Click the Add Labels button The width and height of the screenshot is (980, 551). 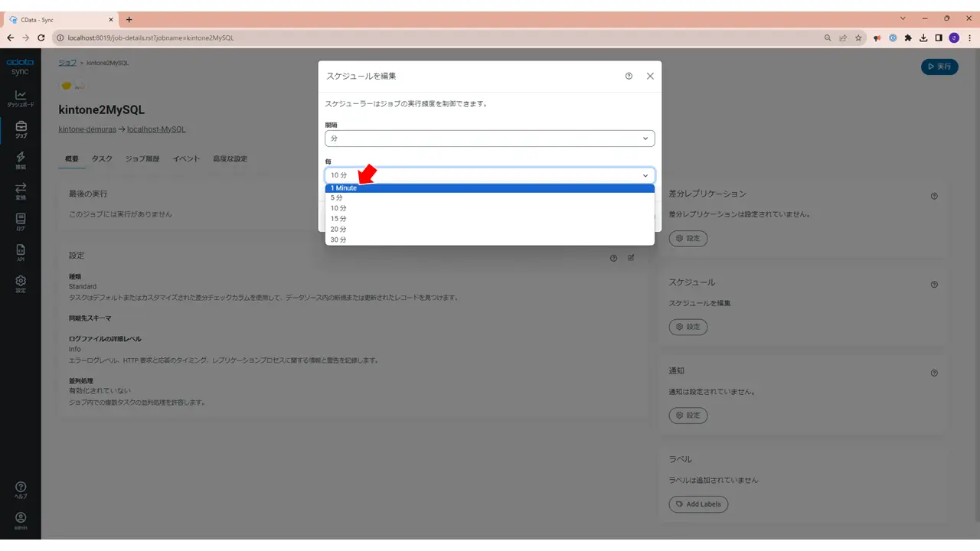click(x=699, y=504)
